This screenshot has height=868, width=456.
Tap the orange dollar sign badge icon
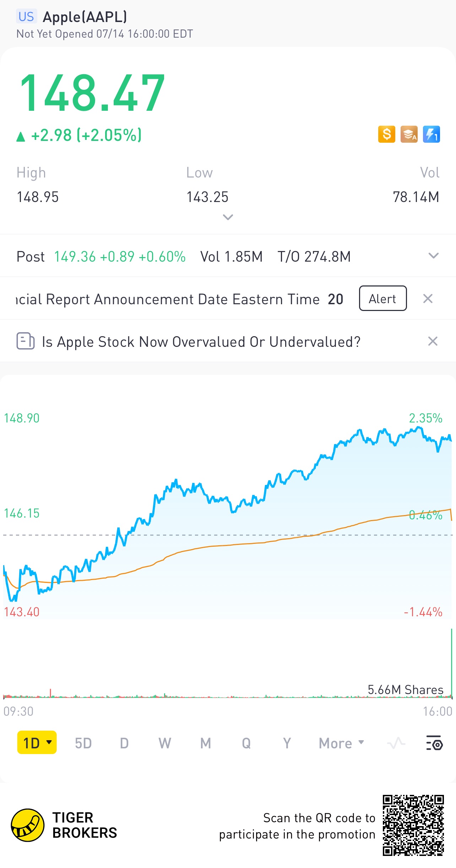(x=386, y=134)
